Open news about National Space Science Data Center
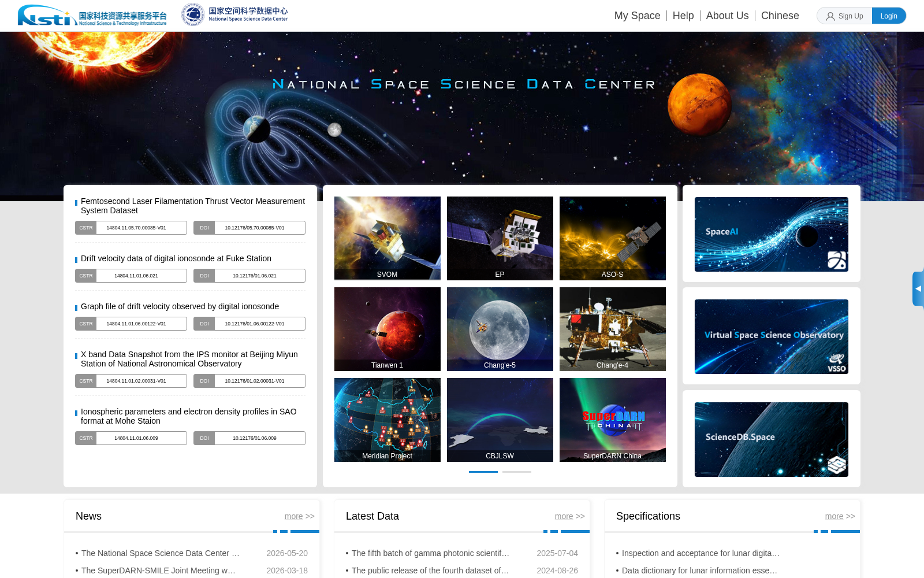This screenshot has height=578, width=924. tap(160, 553)
